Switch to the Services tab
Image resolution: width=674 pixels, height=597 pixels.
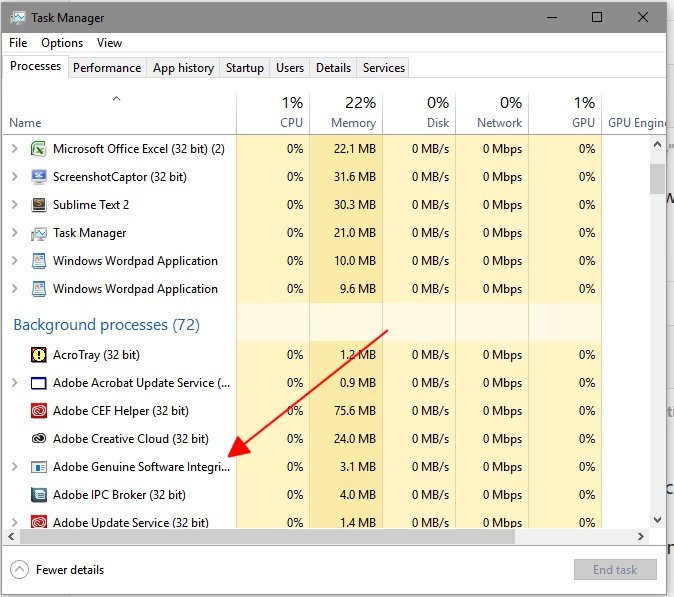(x=383, y=68)
